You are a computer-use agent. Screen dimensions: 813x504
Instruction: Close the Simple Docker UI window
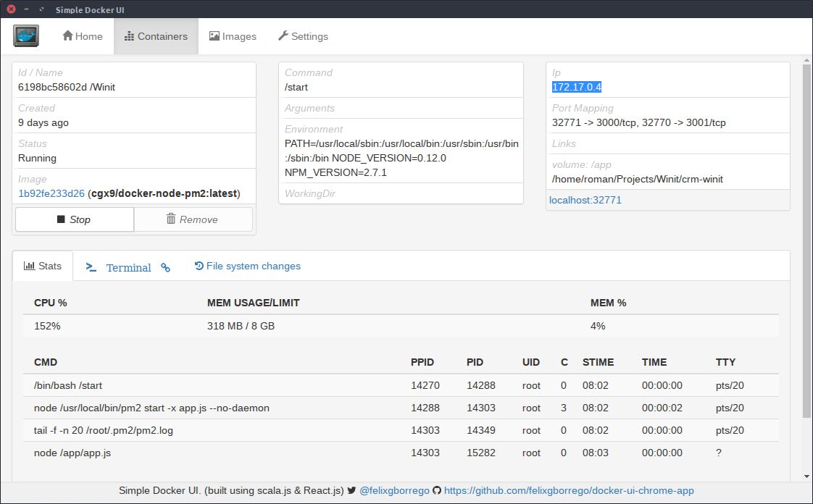[x=11, y=9]
